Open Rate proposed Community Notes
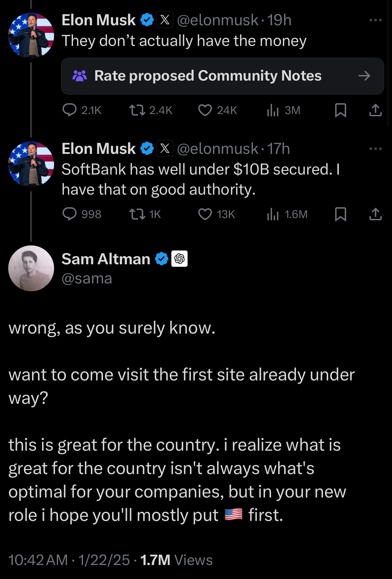The image size is (392, 579). [x=208, y=76]
